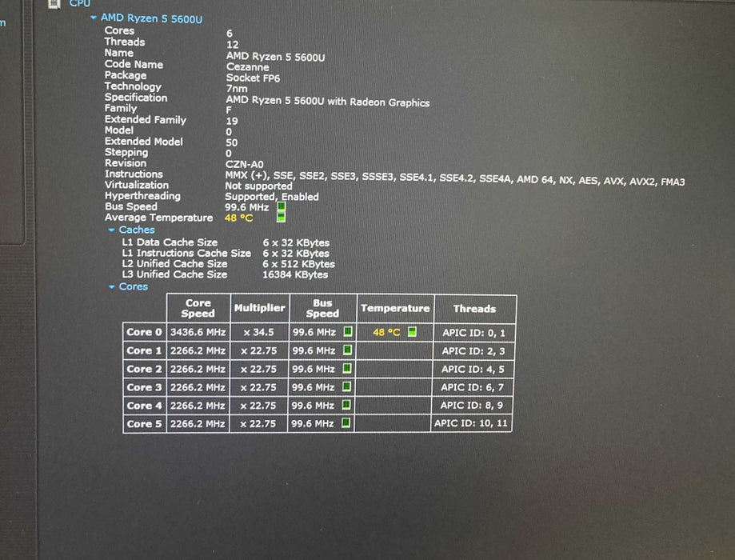This screenshot has width=735, height=560.
Task: Click the CPU chip icon at top
Action: click(x=54, y=3)
